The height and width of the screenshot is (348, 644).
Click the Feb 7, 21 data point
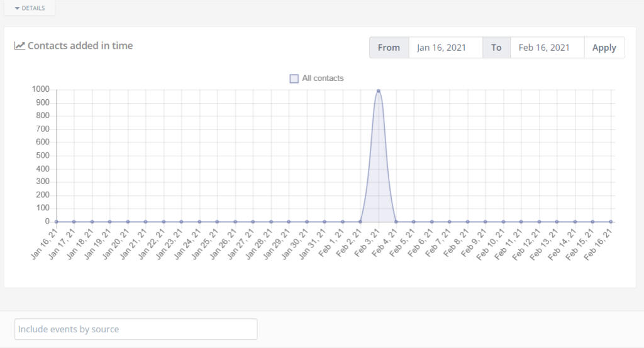450,222
